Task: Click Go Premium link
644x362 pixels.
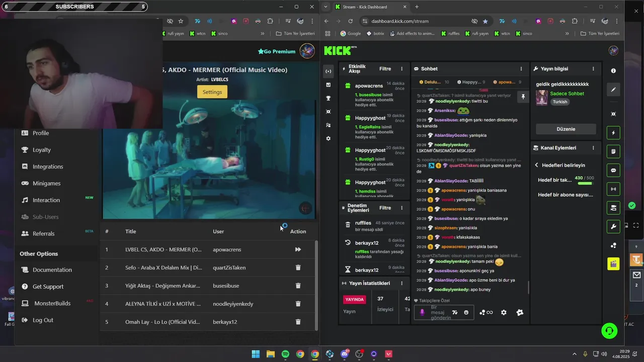Action: tap(277, 51)
